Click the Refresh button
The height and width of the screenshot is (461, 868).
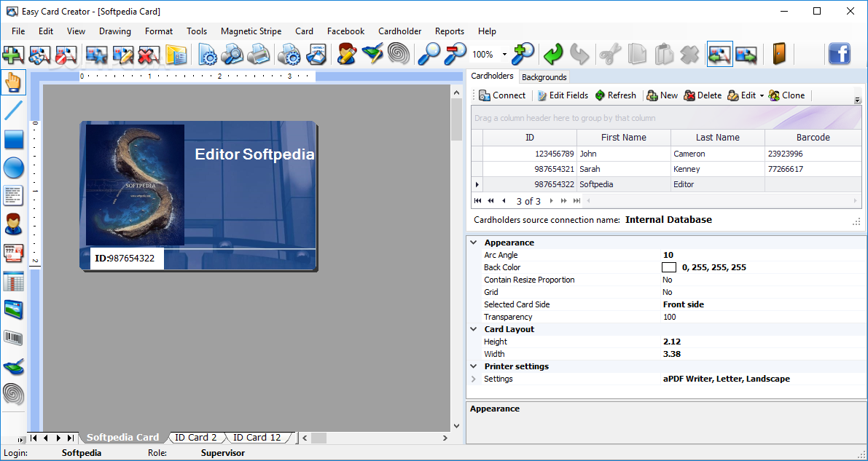pyautogui.click(x=616, y=95)
